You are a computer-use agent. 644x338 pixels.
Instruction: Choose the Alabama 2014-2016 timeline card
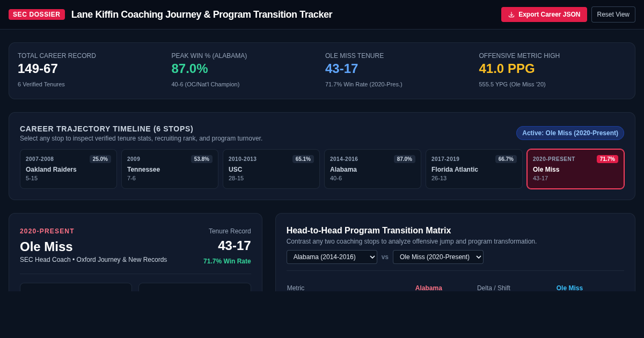click(372, 169)
